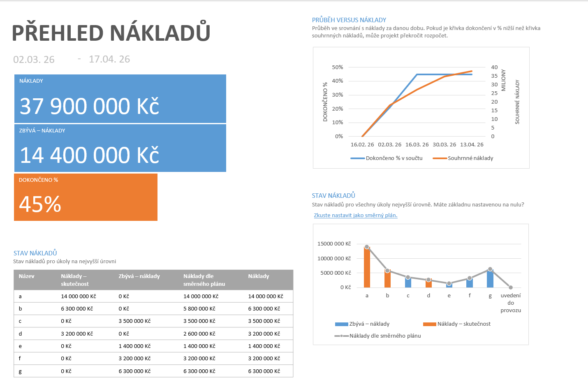Viewport: 588px width, 387px height.
Task: Click the orange DOKONČENO % 45% box
Action: tap(86, 197)
